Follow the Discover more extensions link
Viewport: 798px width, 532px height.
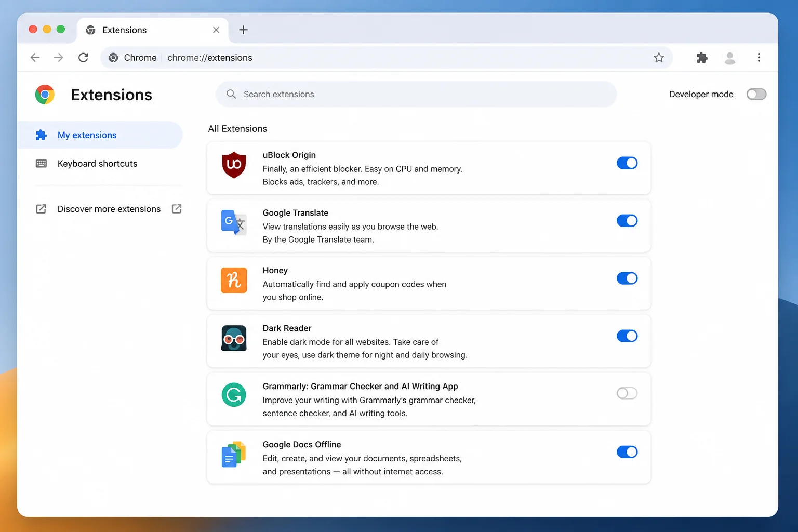point(109,209)
